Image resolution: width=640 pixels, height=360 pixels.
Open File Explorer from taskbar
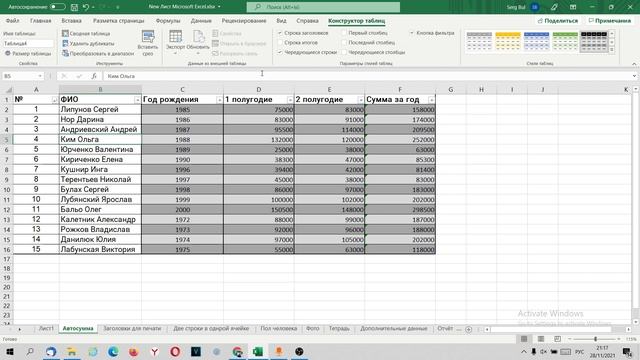(x=72, y=351)
